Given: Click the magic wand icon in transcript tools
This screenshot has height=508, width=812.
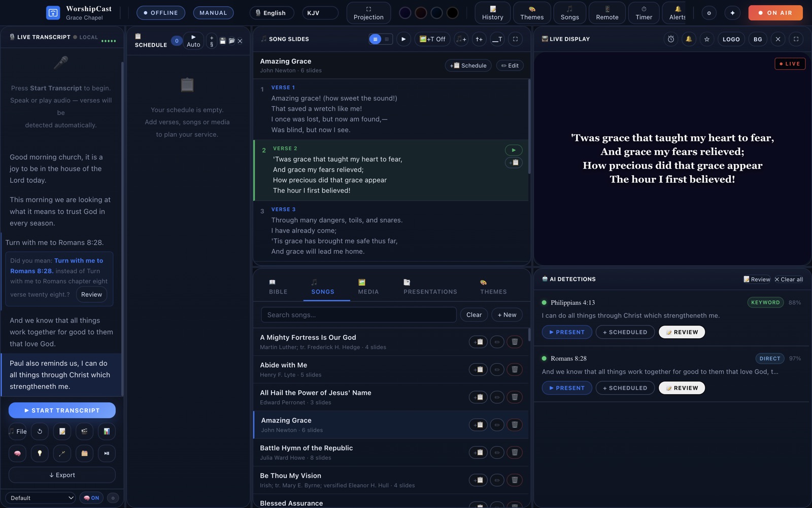Looking at the screenshot, I should pyautogui.click(x=62, y=453).
